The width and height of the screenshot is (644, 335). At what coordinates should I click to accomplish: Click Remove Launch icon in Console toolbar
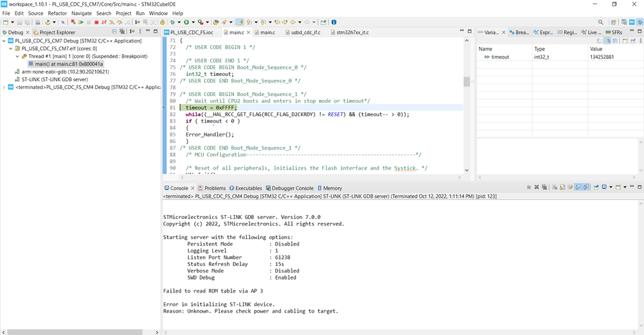pos(536,187)
